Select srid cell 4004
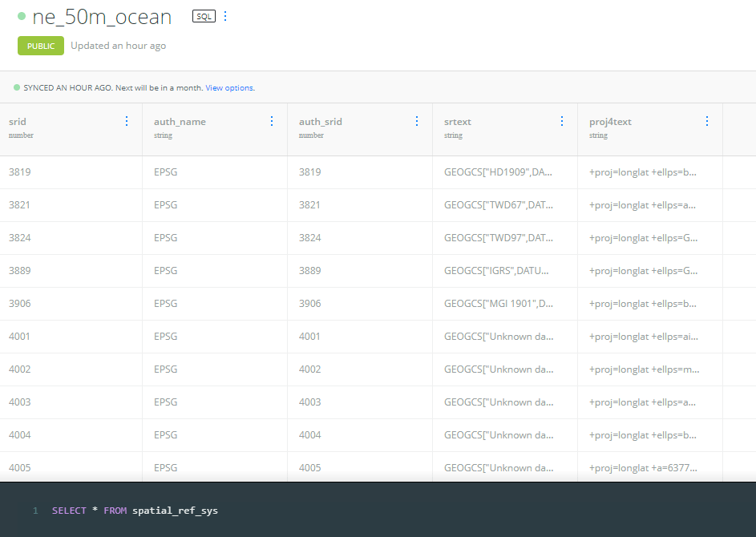This screenshot has height=537, width=756. click(x=71, y=434)
